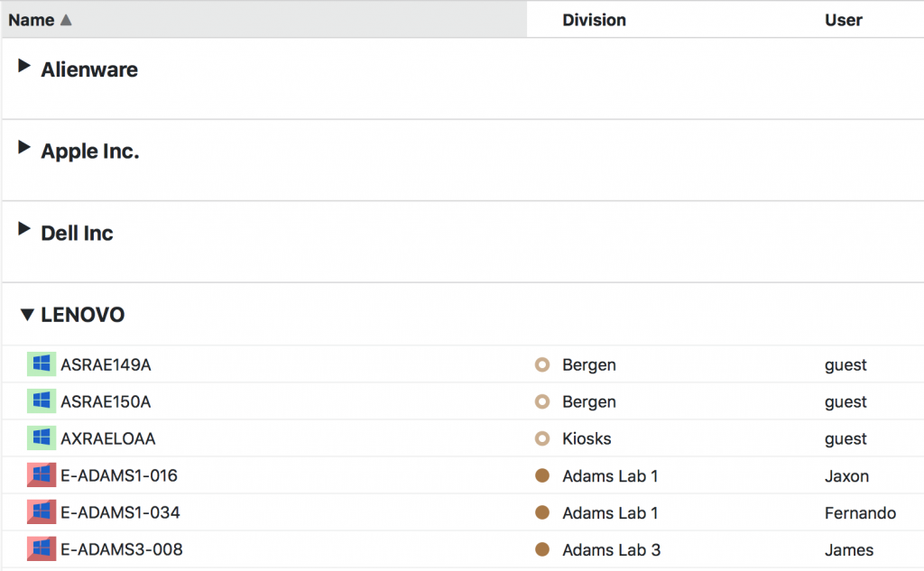Select computer ASRAE149A
Screen dimensions: 924x571
click(x=106, y=364)
